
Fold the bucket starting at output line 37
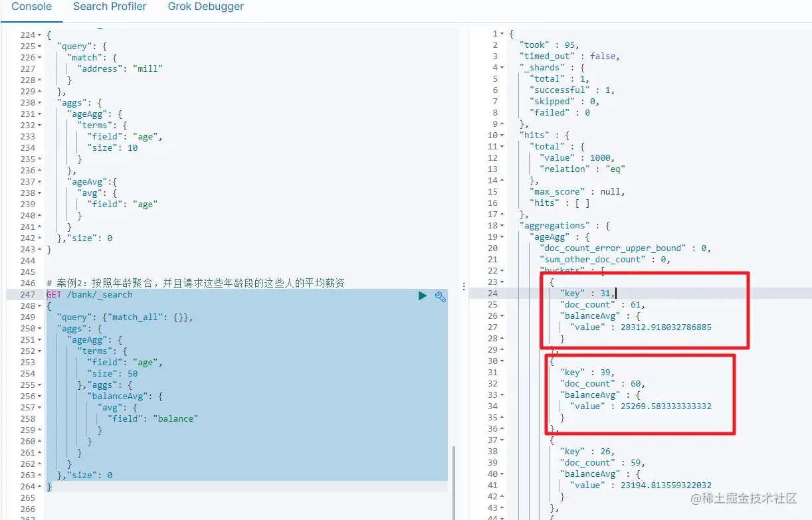[502, 440]
